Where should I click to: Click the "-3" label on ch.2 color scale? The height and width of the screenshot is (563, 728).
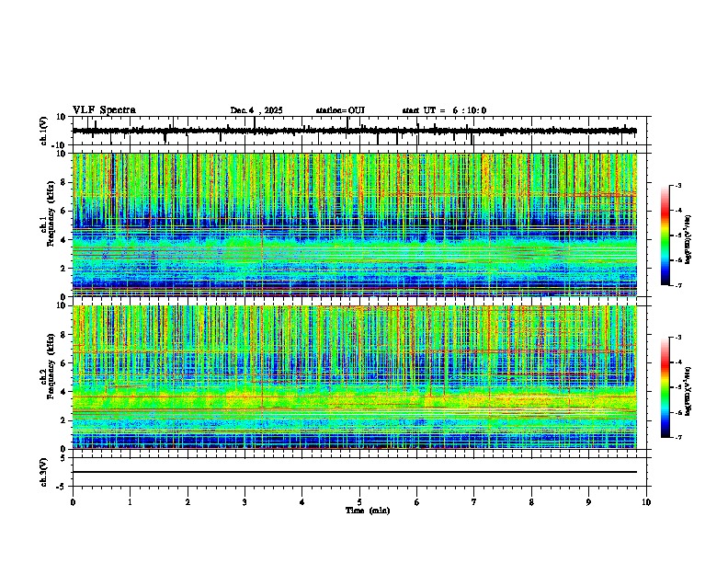[x=677, y=338]
